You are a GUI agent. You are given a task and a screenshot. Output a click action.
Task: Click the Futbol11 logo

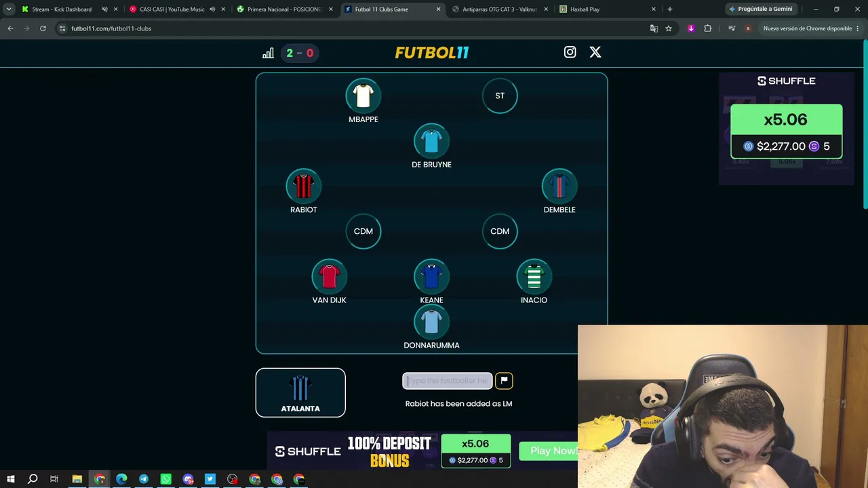[432, 53]
